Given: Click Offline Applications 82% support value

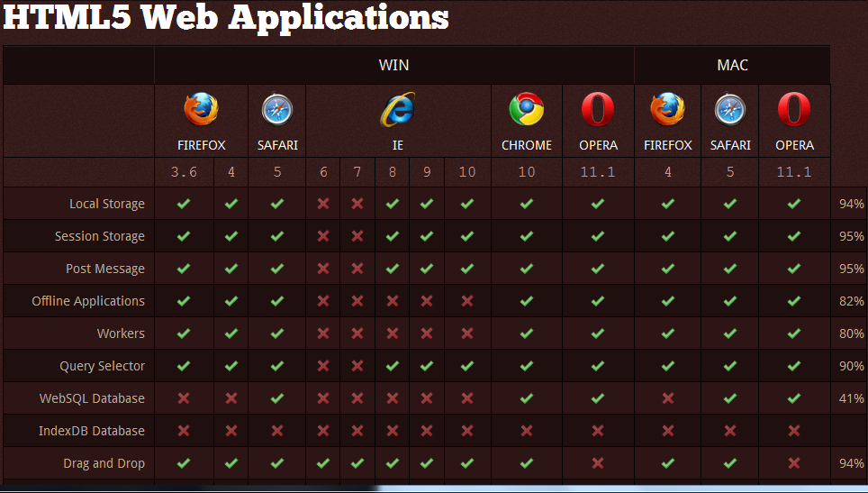Looking at the screenshot, I should [x=852, y=301].
